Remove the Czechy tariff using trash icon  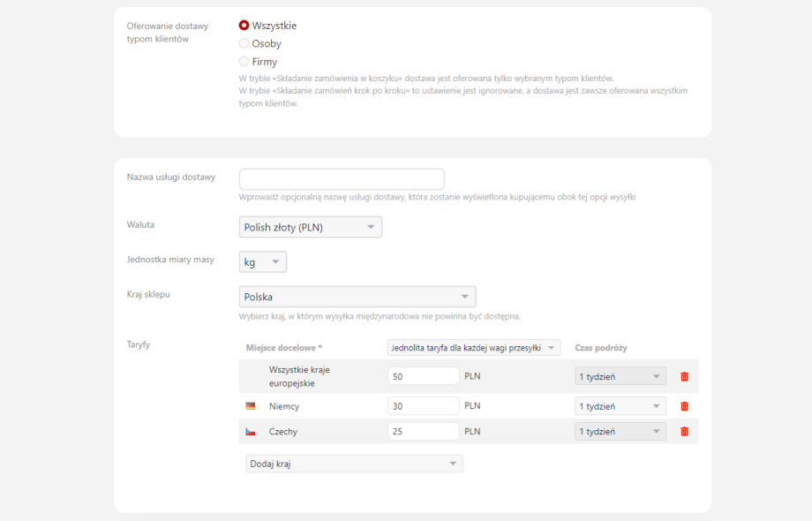[x=684, y=432]
